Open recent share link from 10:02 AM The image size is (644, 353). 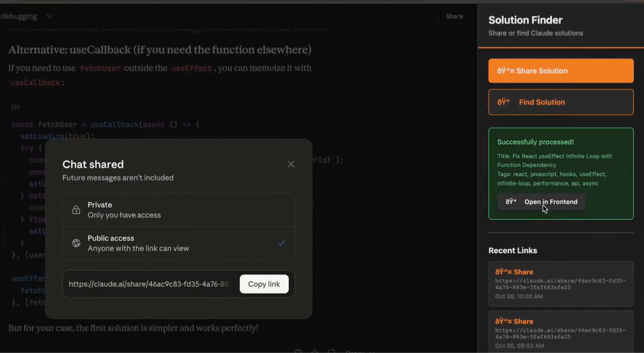561,284
